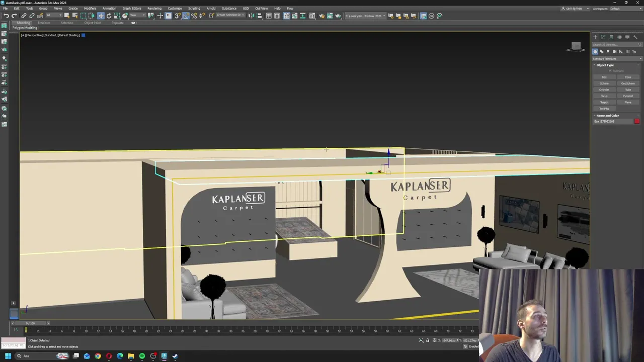Toggle the Angle Snap icon
Viewport: 644px width, 362px height.
click(x=186, y=16)
